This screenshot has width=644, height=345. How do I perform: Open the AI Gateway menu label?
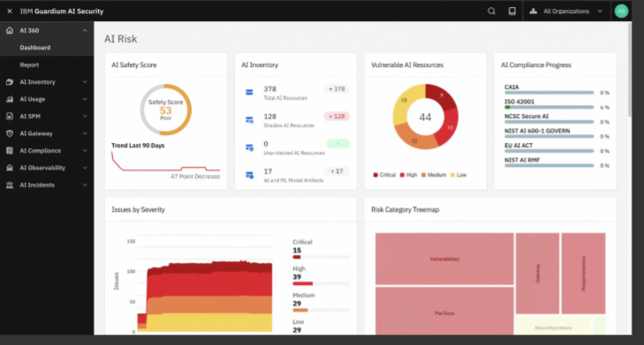point(36,133)
